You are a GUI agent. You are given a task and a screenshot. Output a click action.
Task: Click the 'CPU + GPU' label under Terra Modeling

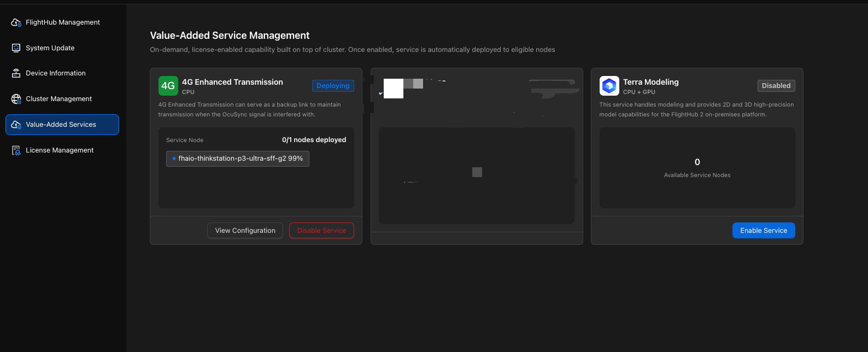639,92
